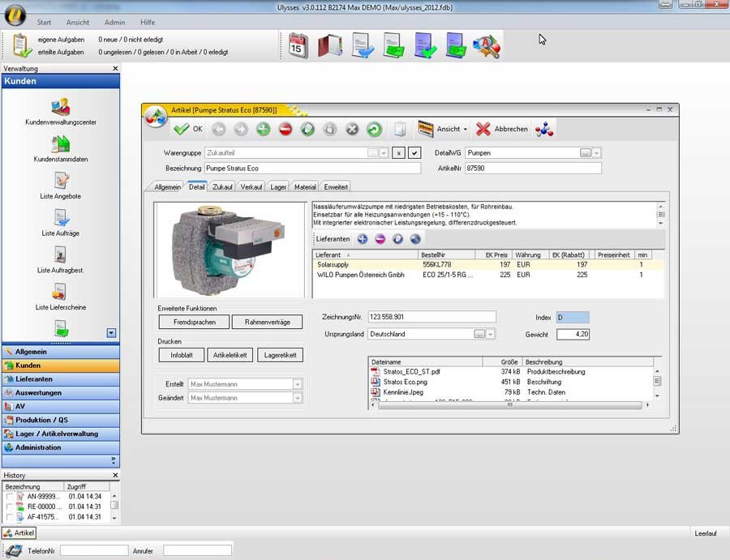This screenshot has height=560, width=730.
Task: Open the calendar icon in the top toolbar
Action: (298, 45)
